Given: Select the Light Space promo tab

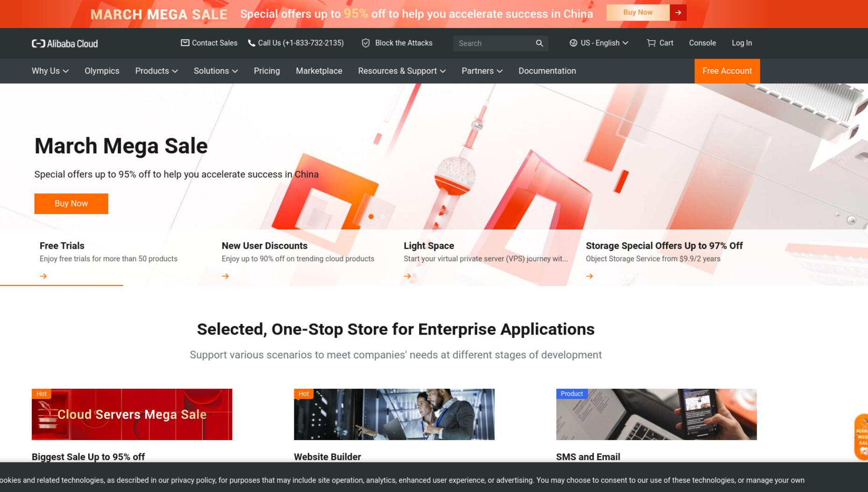Looking at the screenshot, I should [486, 260].
